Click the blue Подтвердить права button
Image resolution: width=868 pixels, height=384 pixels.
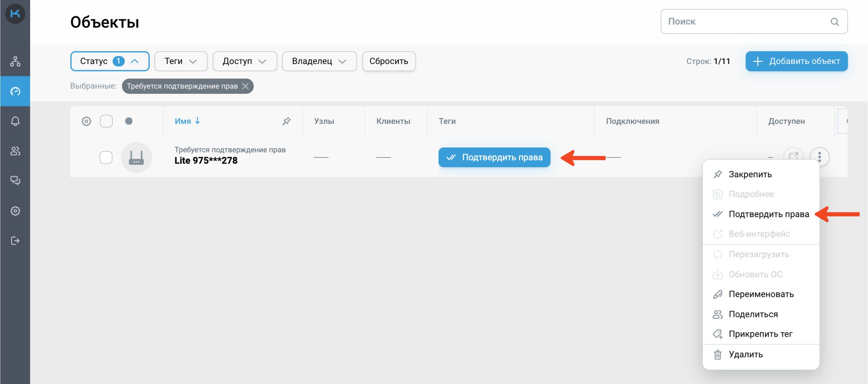[x=494, y=157]
